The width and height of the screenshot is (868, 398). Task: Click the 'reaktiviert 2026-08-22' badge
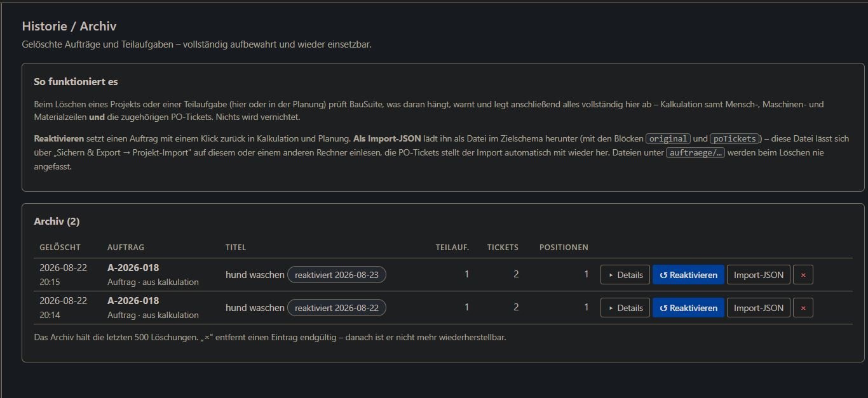tap(337, 308)
